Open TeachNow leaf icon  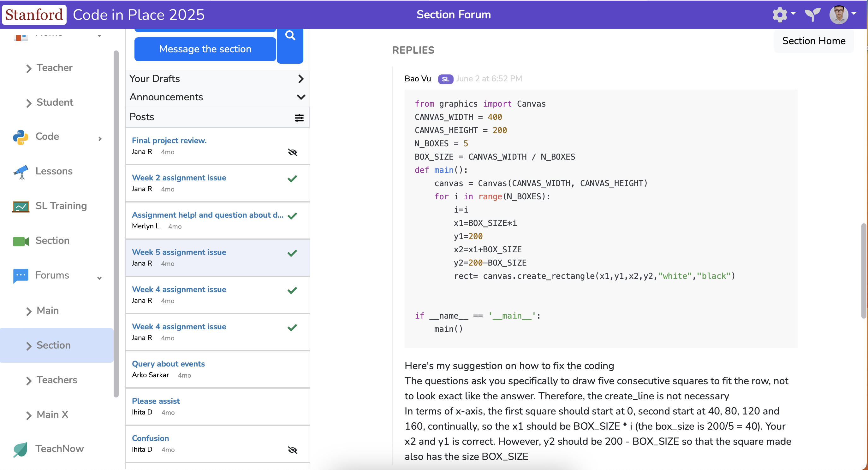(20, 449)
